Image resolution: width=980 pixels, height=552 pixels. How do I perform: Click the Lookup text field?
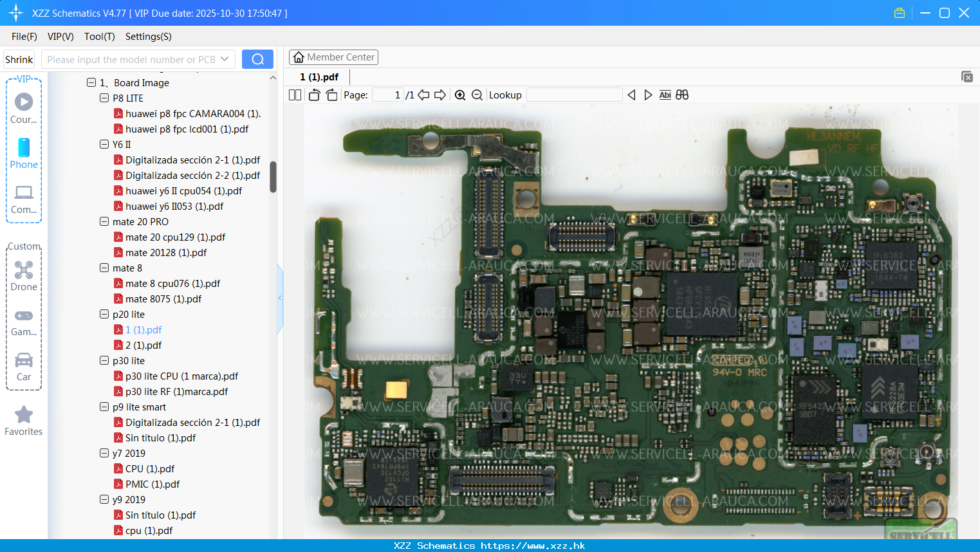[x=575, y=95]
